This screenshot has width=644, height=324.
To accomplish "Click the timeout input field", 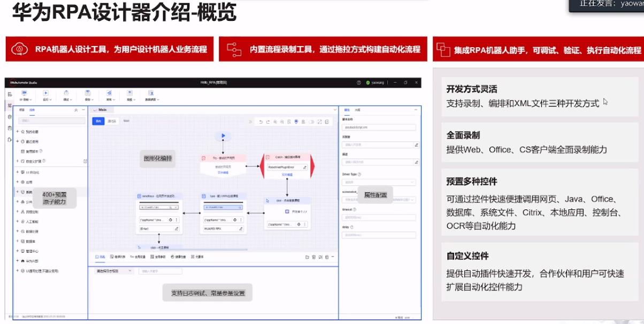I will 379,217.
